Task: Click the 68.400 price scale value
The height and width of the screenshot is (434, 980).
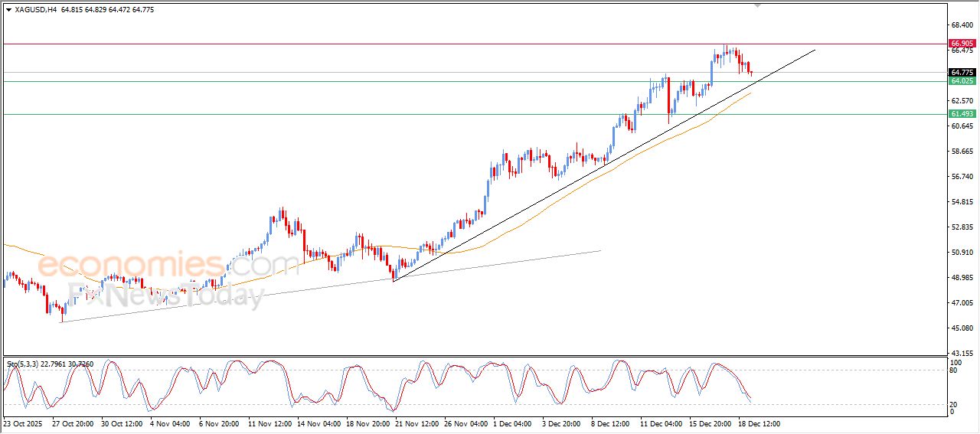Action: (962, 25)
